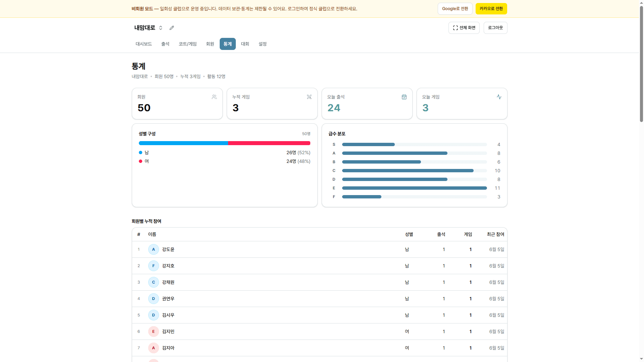Viewport: 644px width, 362px height.
Task: Click the red 여 legend dot
Action: pyautogui.click(x=141, y=161)
